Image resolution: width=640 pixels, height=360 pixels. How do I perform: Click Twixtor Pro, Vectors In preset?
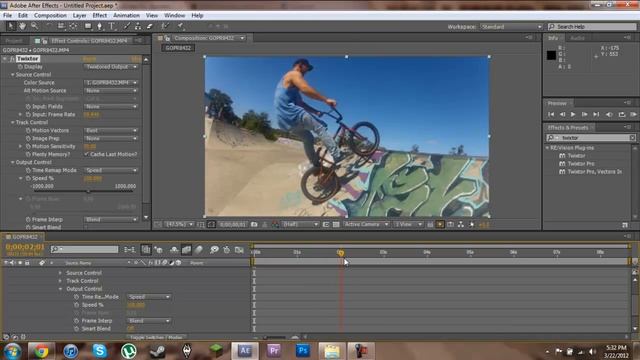pos(595,172)
